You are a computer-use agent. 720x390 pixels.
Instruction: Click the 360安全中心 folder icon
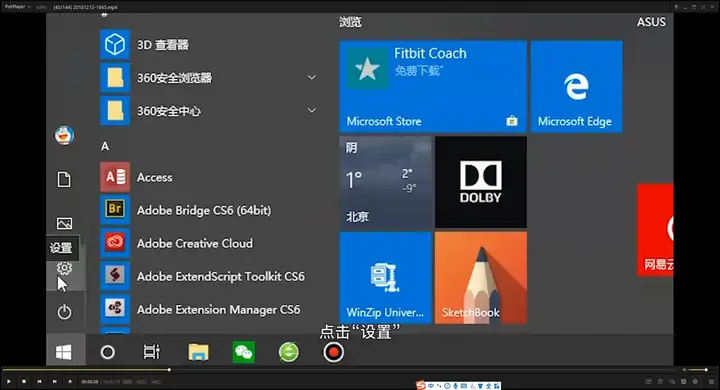115,111
